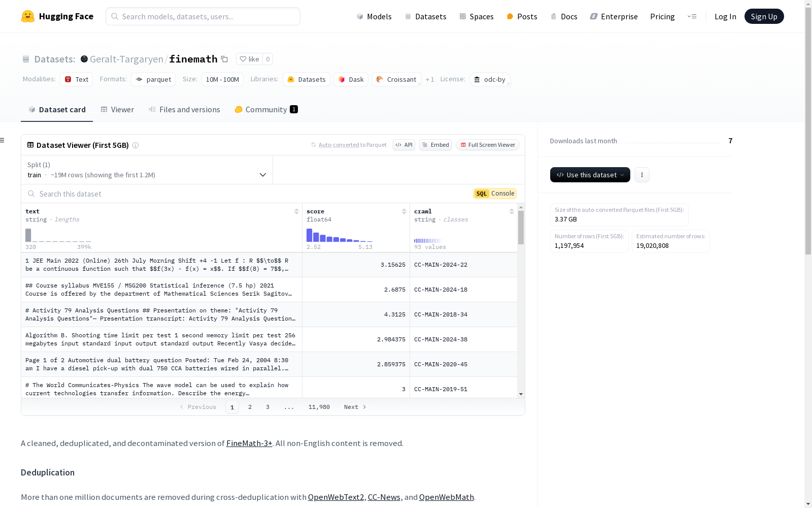812x508 pixels.
Task: Open Posts in the top navigation
Action: [522, 16]
